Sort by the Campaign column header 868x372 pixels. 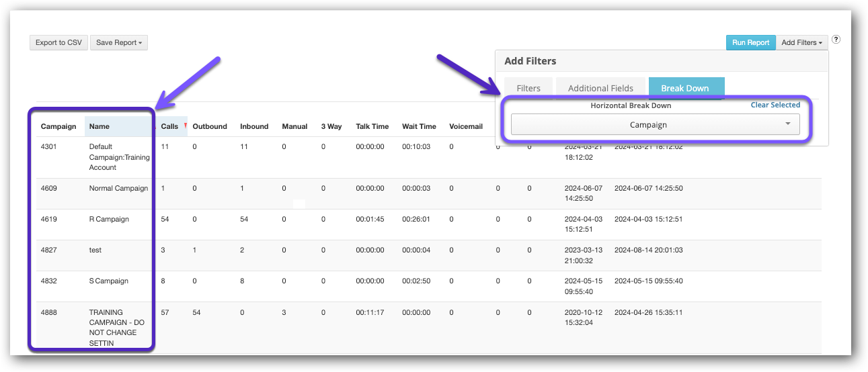58,126
